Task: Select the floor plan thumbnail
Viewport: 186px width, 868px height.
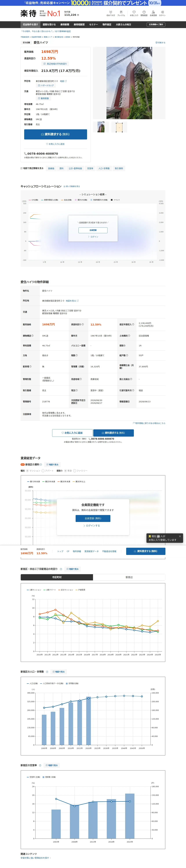Action: click(119, 127)
